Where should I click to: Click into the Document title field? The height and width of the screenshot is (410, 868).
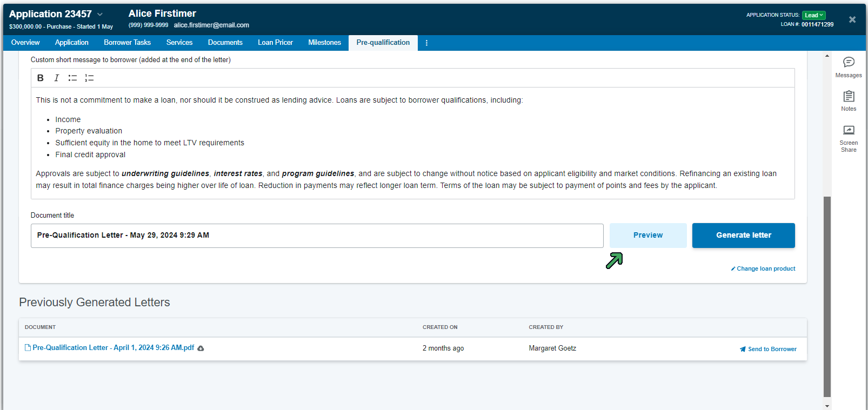tap(317, 236)
